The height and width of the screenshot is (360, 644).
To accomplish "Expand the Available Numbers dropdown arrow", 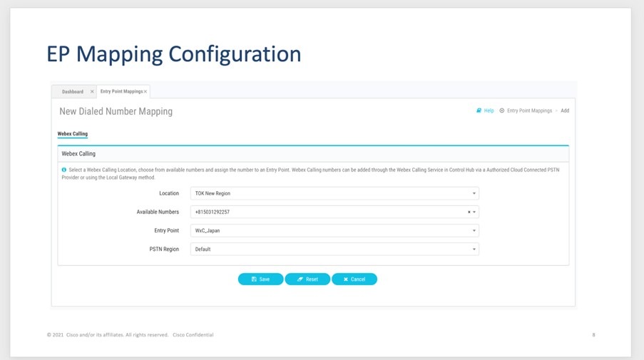I will coord(474,212).
